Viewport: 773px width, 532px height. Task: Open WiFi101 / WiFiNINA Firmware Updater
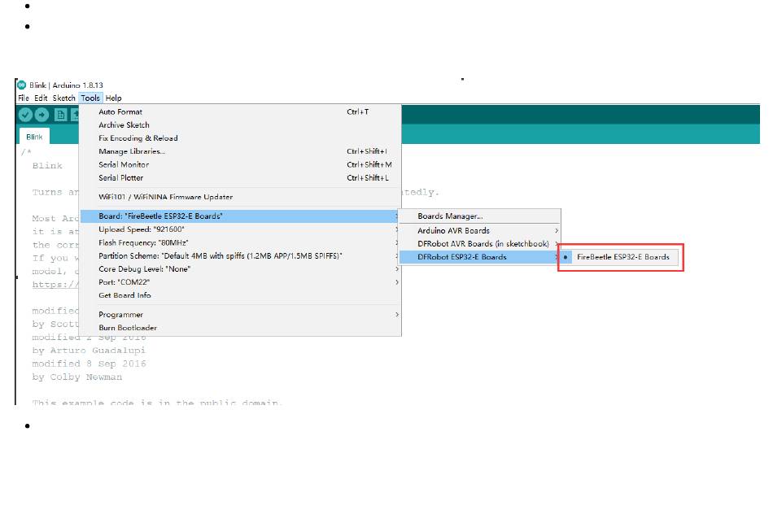241,197
